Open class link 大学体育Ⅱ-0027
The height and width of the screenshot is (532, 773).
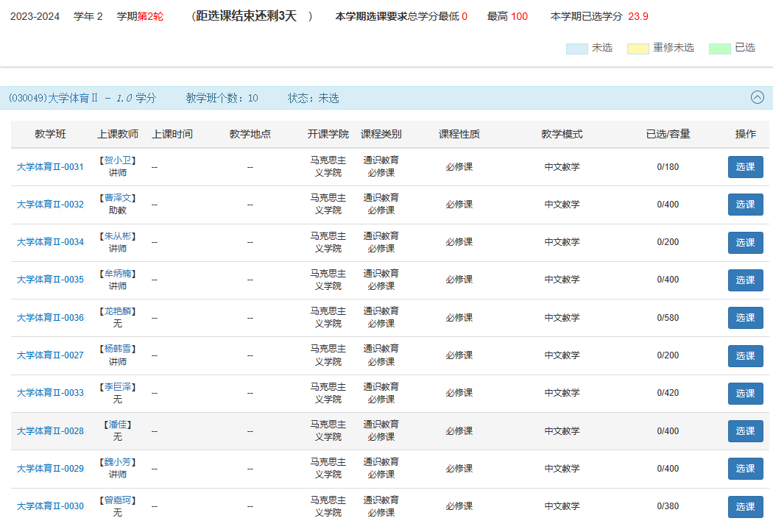(50, 355)
